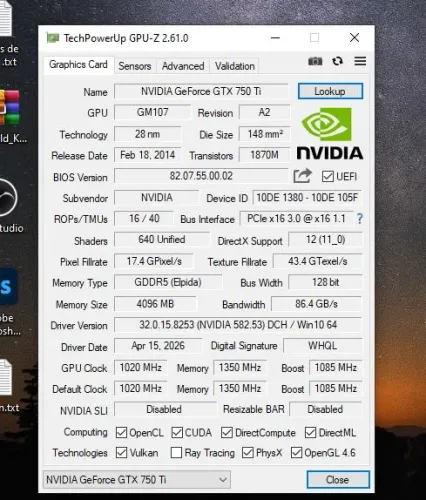
Task: Toggle the DirectML checkbox
Action: click(x=310, y=433)
